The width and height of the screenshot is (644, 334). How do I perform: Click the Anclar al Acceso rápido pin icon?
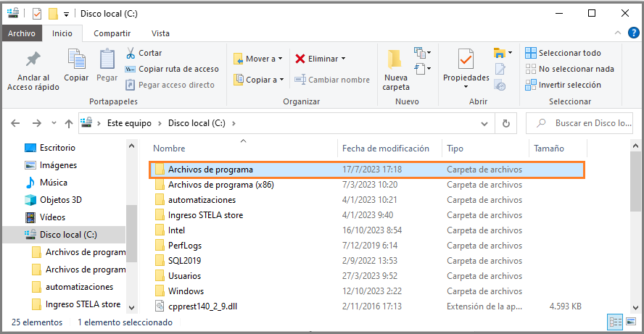pos(33,59)
